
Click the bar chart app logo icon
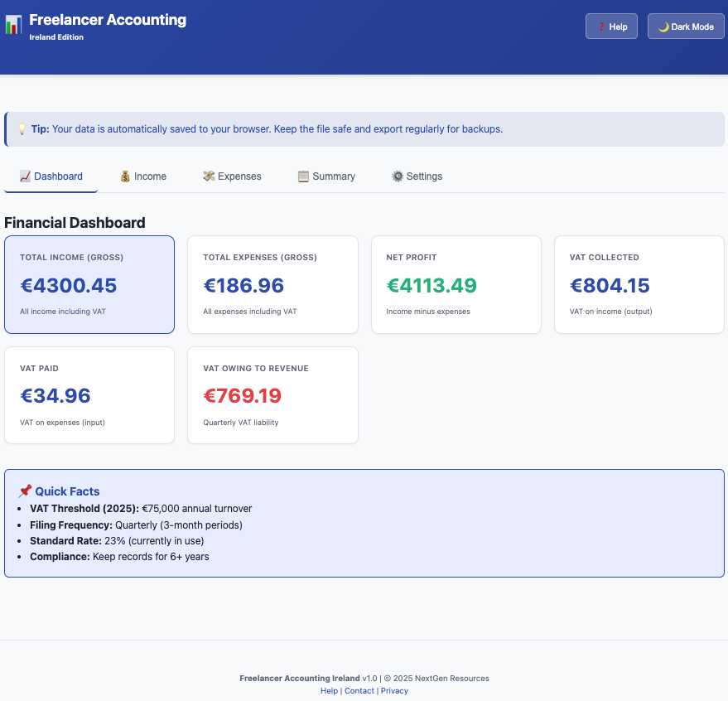coord(13,25)
